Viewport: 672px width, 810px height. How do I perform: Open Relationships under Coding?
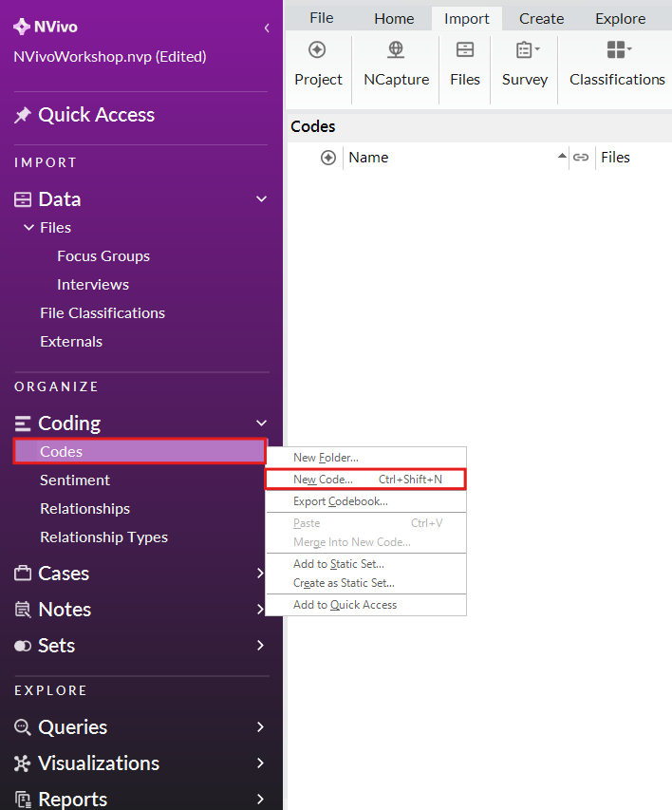pos(85,509)
